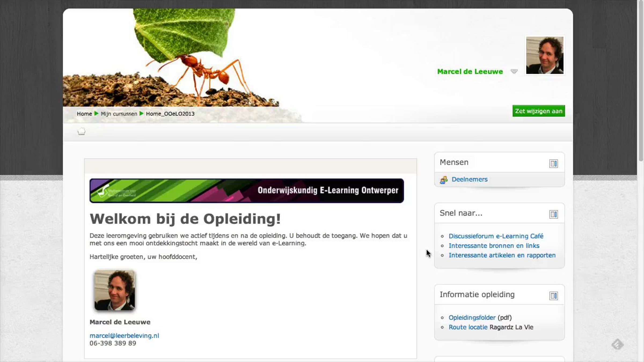
Task: Download the Opleidingsfolder pdf
Action: pos(472,318)
